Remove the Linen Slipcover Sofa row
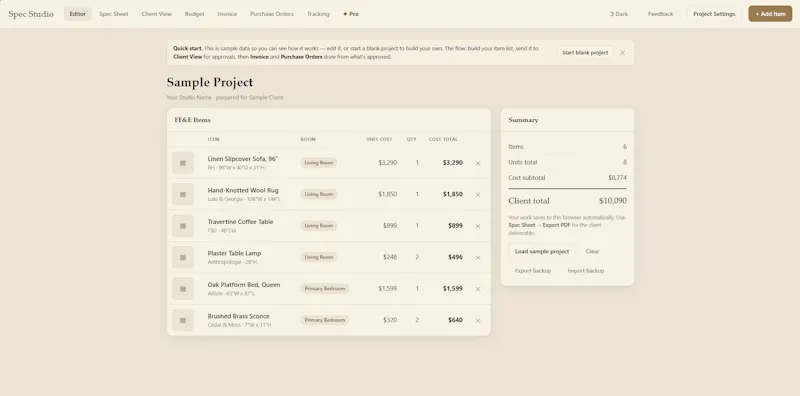Screen dimensions: 800x396 (x=478, y=163)
